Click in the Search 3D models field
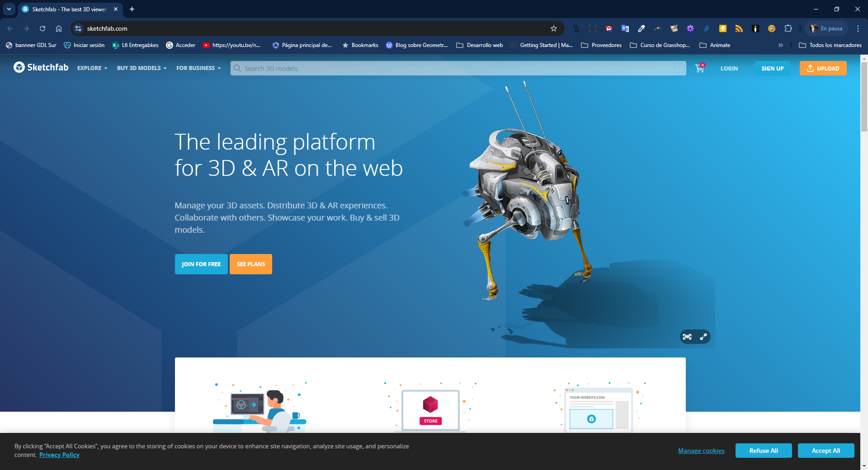This screenshot has height=470, width=868. pos(458,68)
